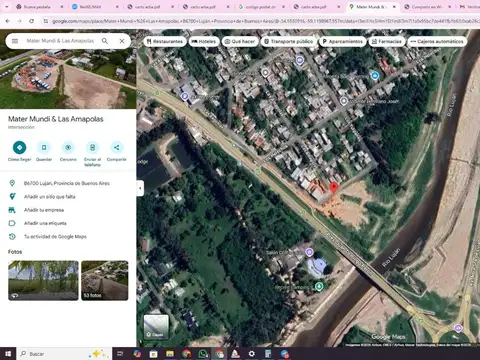The width and height of the screenshot is (480, 360).
Task: Switch to the Gmail tab at far right
Action: pos(469,7)
